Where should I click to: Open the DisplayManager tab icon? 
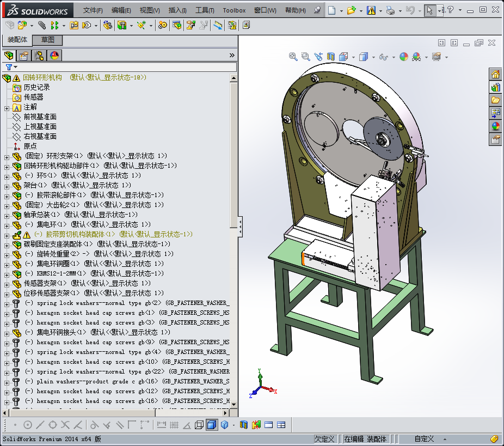(54, 56)
